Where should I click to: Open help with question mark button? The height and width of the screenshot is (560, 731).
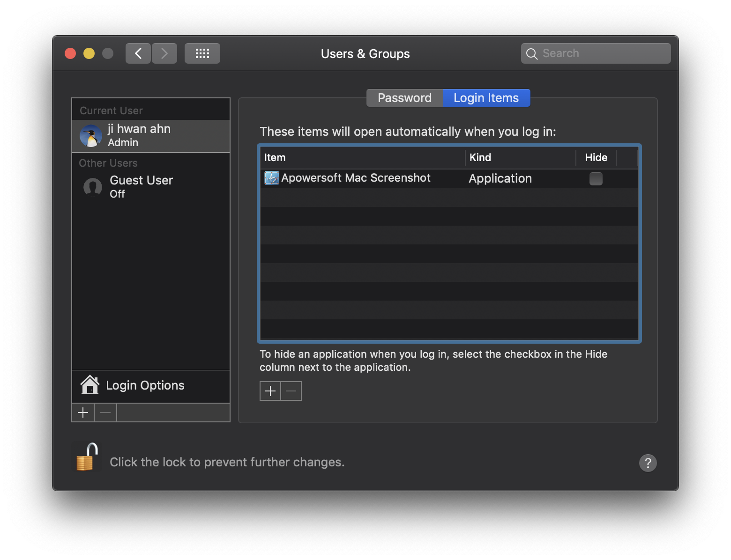(x=648, y=463)
